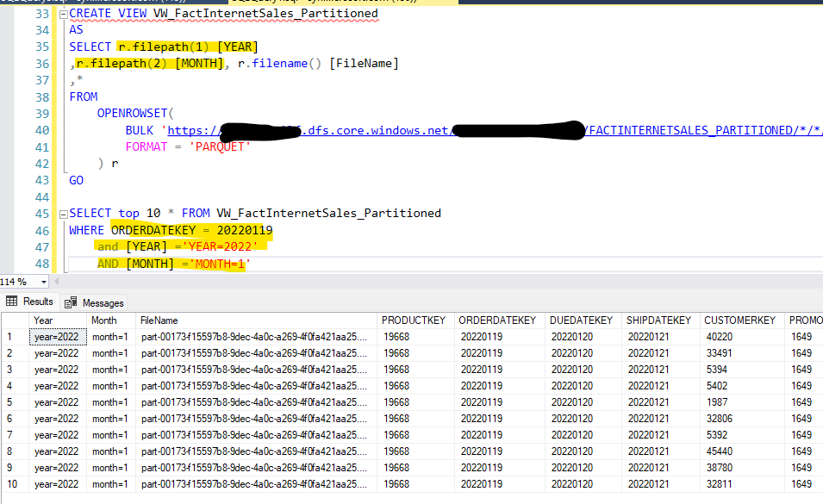This screenshot has width=823, height=504.
Task: Click the 'MONTH=1' string literal
Action: click(x=220, y=264)
